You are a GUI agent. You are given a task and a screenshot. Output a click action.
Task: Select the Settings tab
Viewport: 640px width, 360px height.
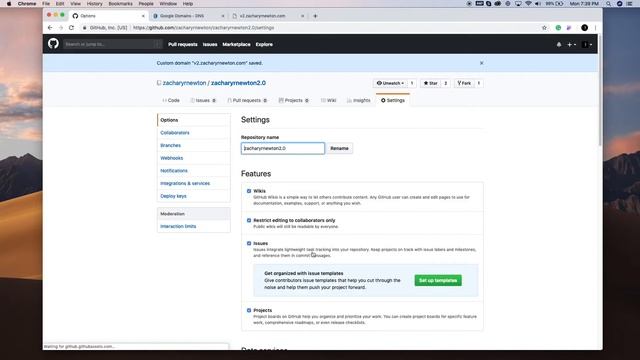click(x=393, y=100)
